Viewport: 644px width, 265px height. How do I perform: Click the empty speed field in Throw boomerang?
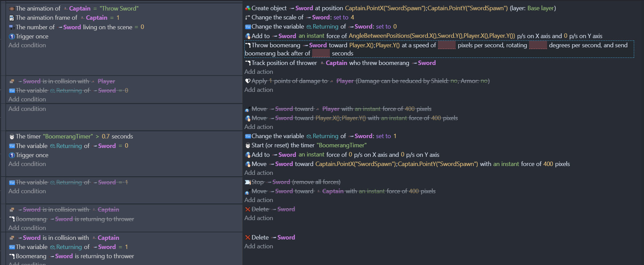447,45
